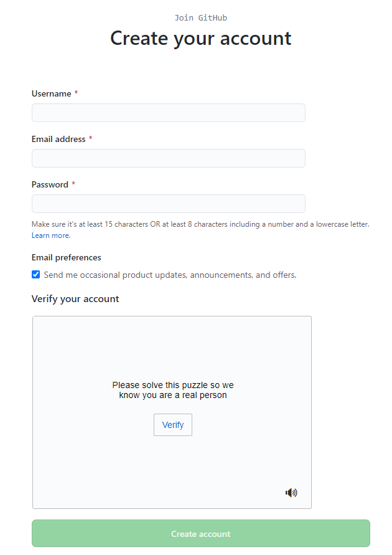The height and width of the screenshot is (555, 392).
Task: Click the Email address field label
Action: (x=58, y=139)
